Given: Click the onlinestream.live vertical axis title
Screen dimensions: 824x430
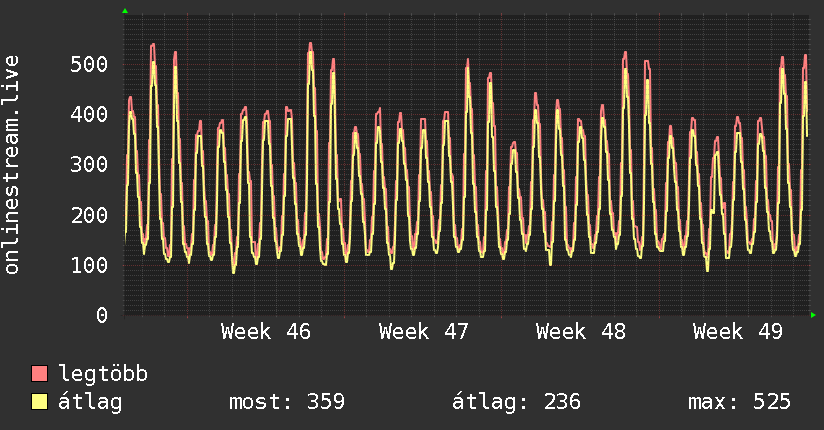Looking at the screenshot, I should point(11,165).
